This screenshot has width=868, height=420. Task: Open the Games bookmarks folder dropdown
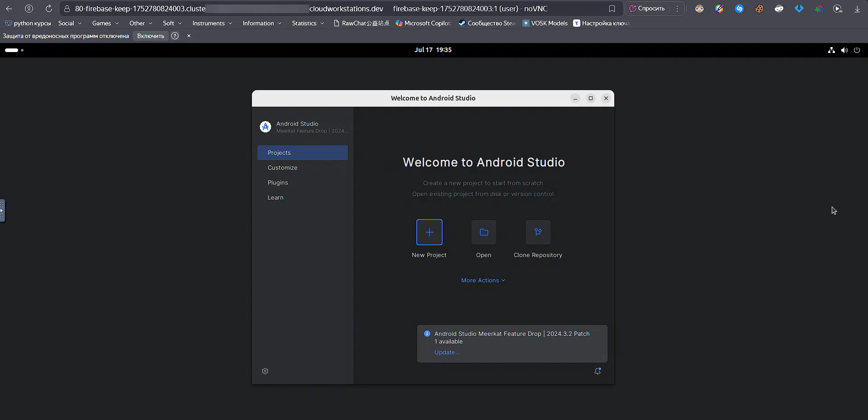pos(105,23)
